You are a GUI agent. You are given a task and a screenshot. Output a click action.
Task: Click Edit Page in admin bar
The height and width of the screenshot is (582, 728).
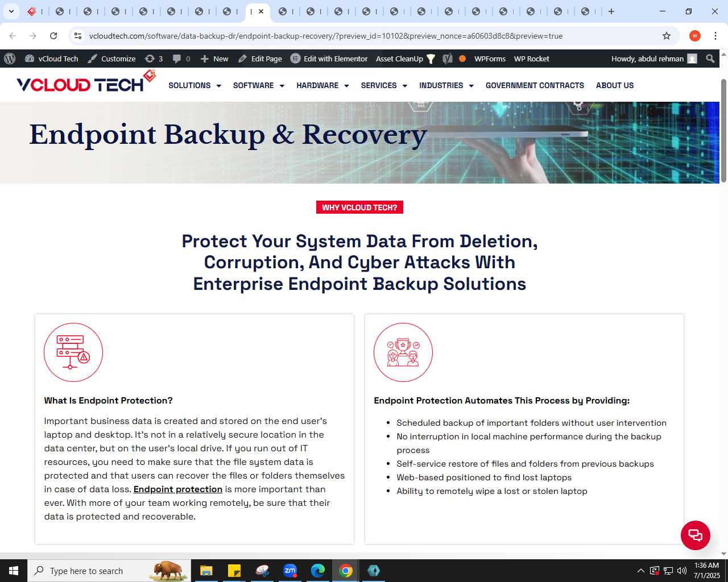260,59
